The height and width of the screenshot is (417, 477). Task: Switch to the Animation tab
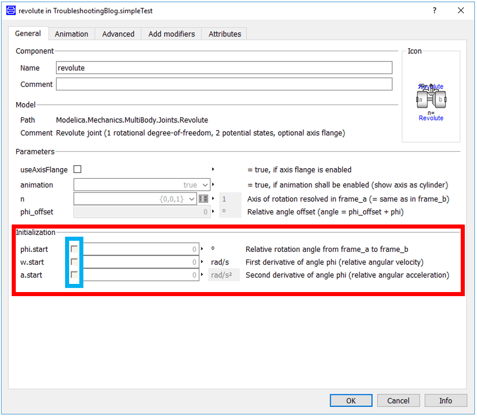(x=72, y=34)
